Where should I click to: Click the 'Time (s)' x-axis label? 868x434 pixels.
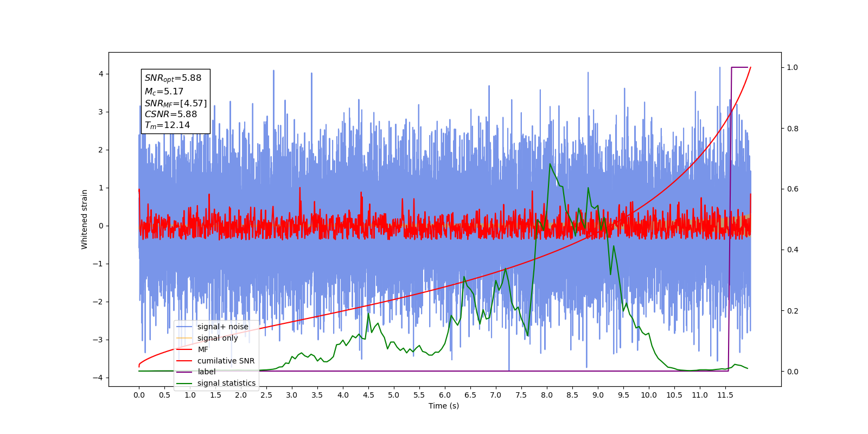tap(444, 406)
